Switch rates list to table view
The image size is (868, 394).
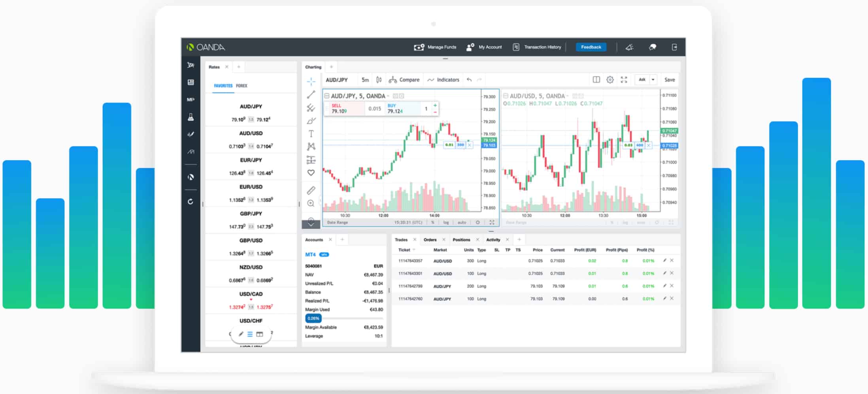[x=260, y=335]
